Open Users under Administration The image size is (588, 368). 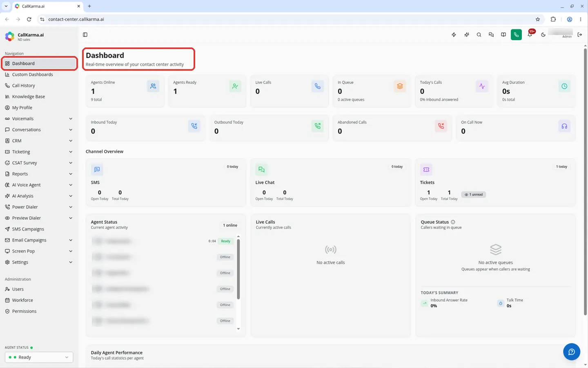[x=39, y=289]
